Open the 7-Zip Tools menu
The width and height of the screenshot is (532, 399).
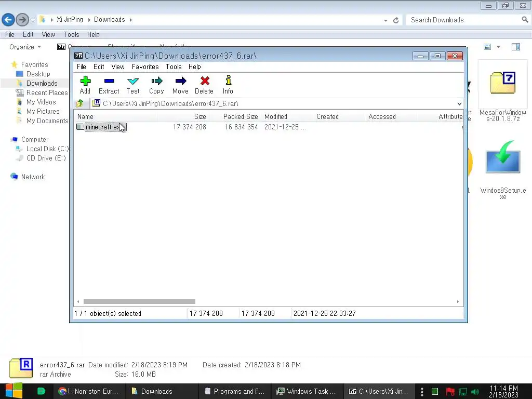click(x=174, y=66)
